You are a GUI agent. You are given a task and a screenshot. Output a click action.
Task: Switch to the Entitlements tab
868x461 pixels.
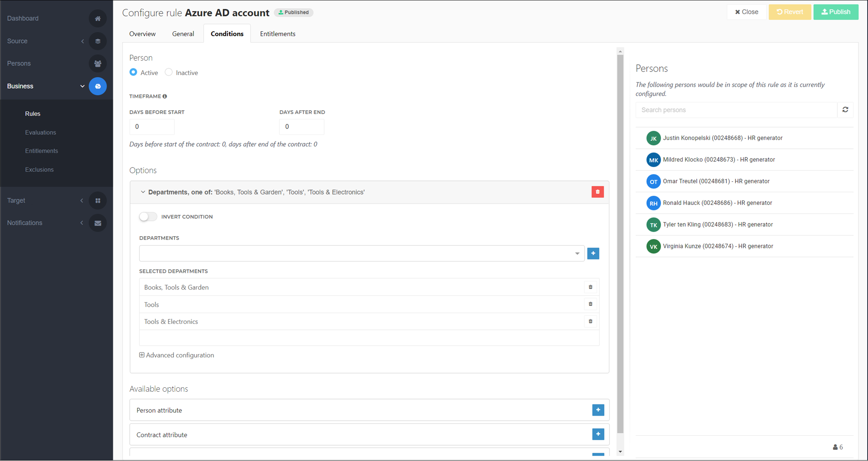(x=278, y=34)
